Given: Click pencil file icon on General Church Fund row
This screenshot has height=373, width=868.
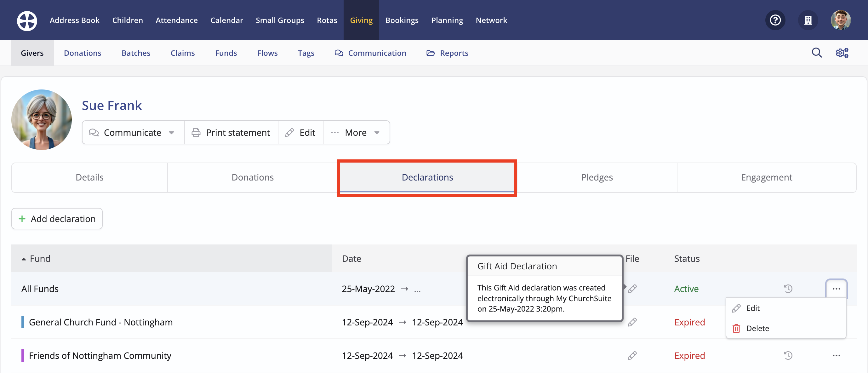Looking at the screenshot, I should (632, 322).
